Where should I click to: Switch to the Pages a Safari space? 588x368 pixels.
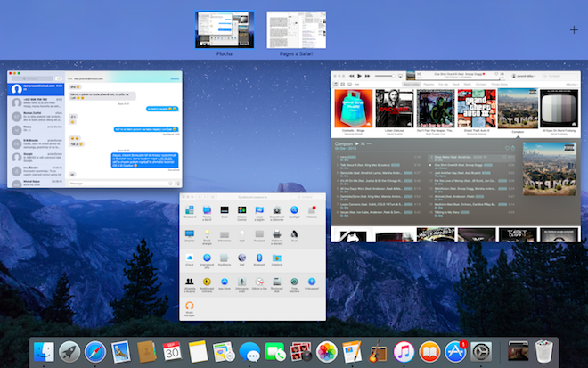297,30
